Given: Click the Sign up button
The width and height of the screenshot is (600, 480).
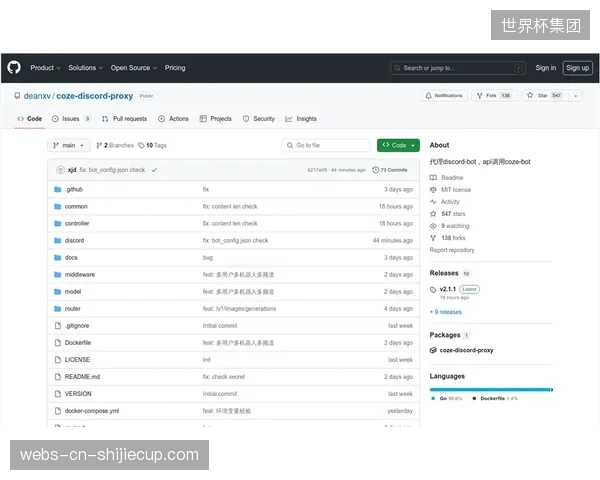Looking at the screenshot, I should pyautogui.click(x=577, y=68).
